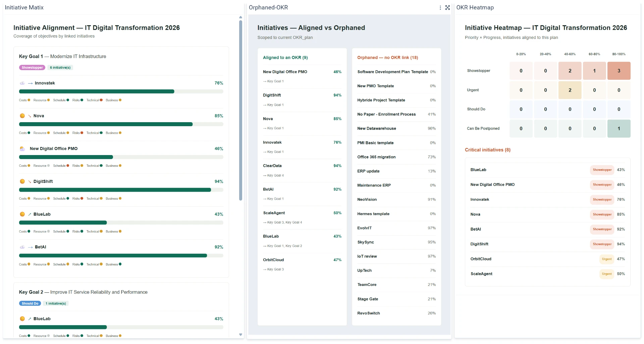Click the Initiative Matrix scroll-down arrow
Viewport: 644px width, 344px height.
tap(240, 335)
